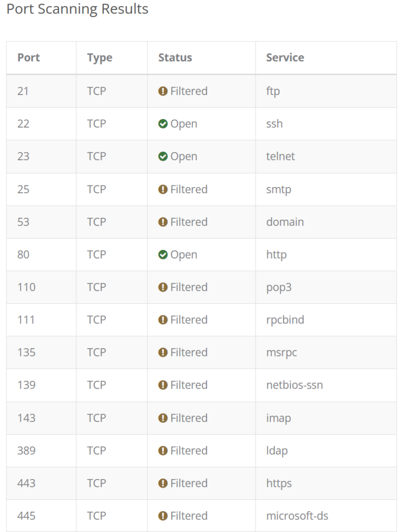Select port number 445 cell
This screenshot has height=532, width=404.
tap(26, 516)
